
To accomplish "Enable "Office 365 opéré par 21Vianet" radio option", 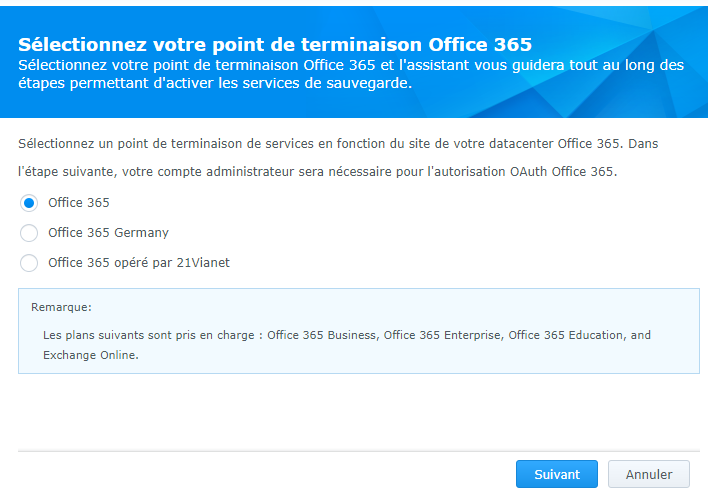I will (29, 263).
